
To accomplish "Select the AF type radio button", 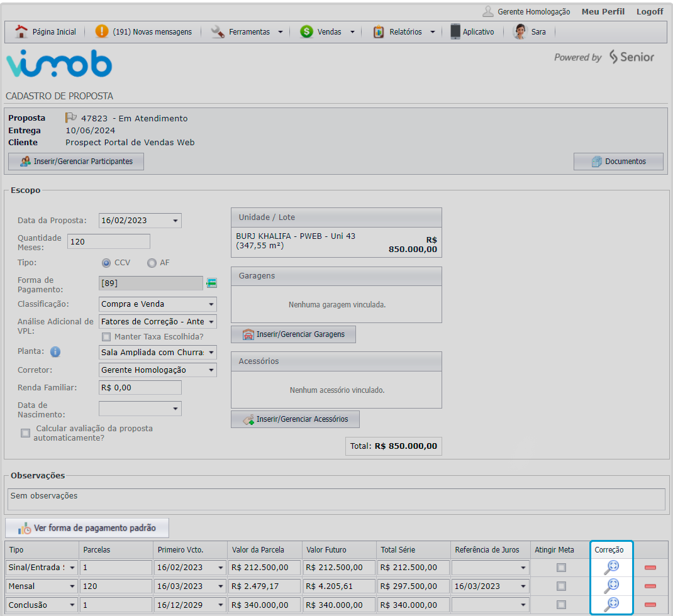I will (x=152, y=263).
